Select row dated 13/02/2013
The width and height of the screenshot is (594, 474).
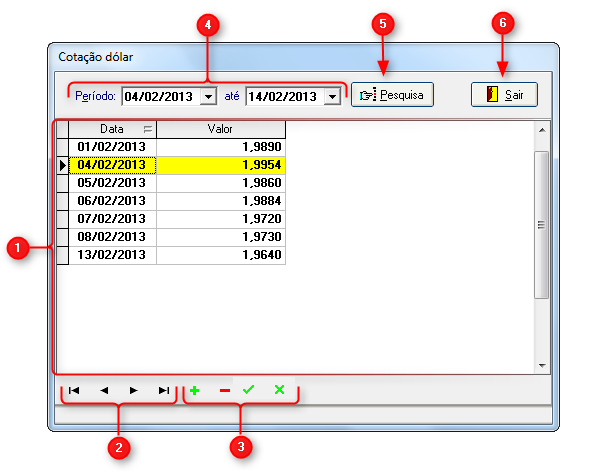point(171,255)
